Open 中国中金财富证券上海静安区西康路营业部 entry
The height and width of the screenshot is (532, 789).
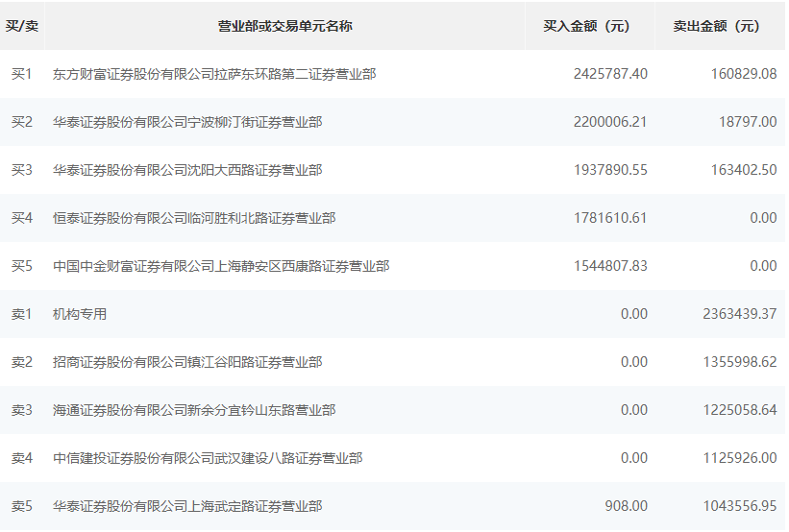click(x=221, y=266)
